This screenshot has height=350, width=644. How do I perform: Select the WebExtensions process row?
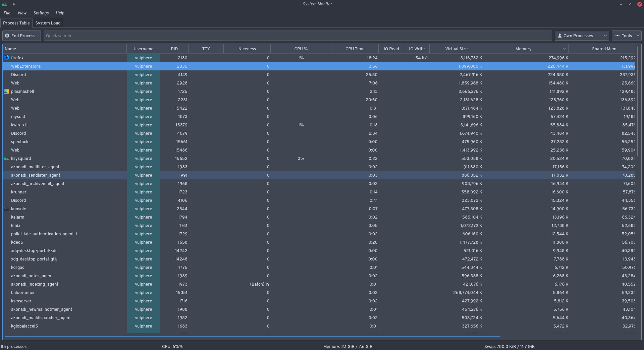[x=319, y=66]
